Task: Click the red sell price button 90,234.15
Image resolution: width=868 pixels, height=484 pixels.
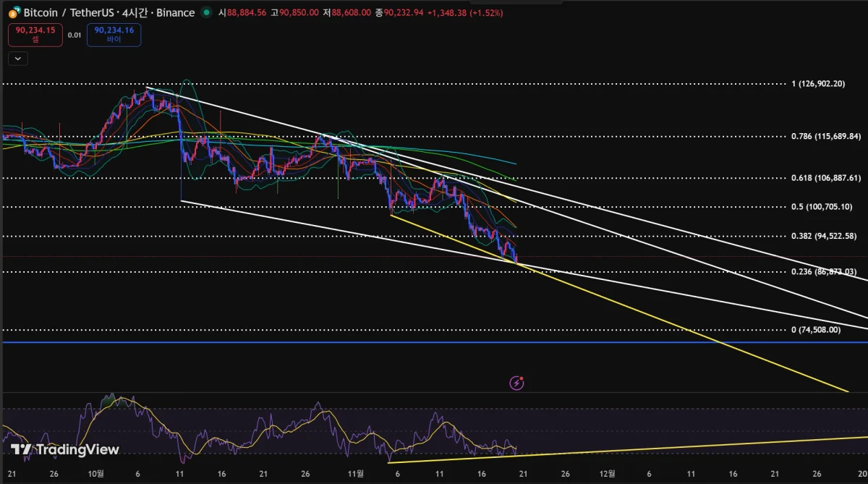Action: 35,34
